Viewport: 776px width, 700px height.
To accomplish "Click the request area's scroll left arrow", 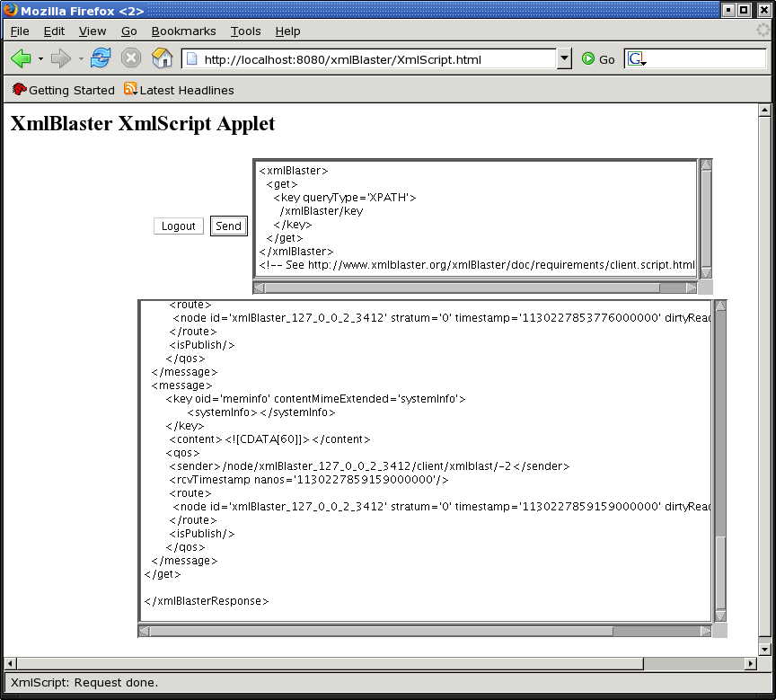I will coord(259,288).
